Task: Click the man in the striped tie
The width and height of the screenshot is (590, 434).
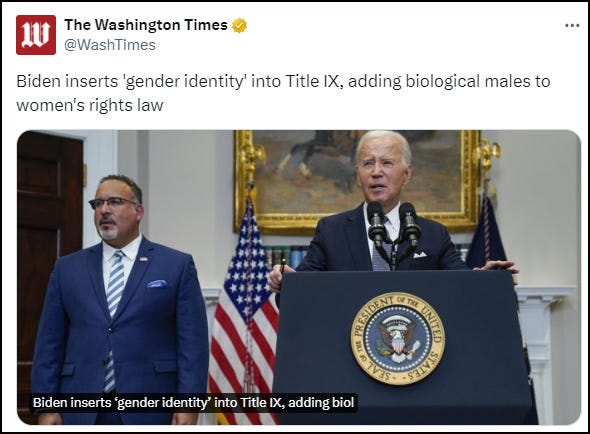Action: 120,301
